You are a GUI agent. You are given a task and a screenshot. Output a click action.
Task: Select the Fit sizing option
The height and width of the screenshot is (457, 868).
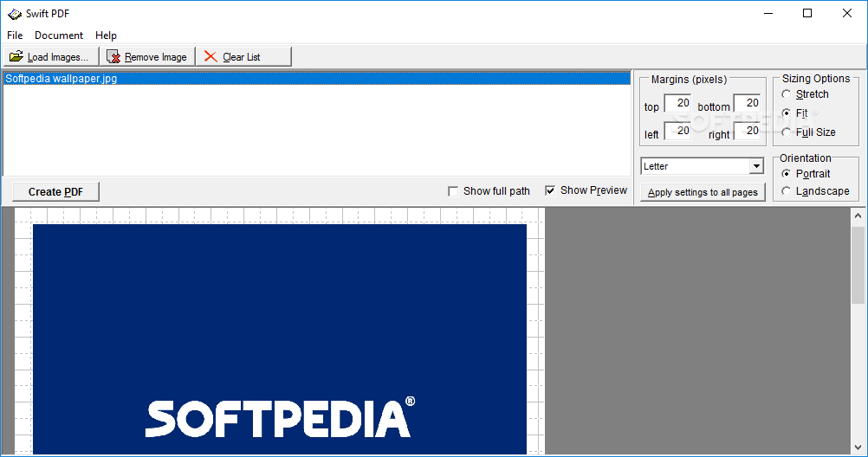pos(786,113)
